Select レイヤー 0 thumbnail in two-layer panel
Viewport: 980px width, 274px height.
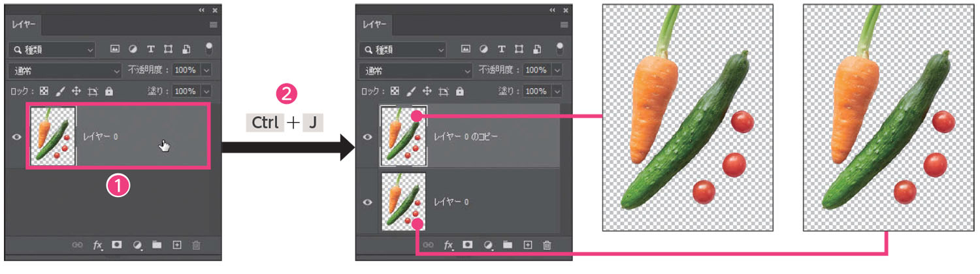tap(403, 202)
